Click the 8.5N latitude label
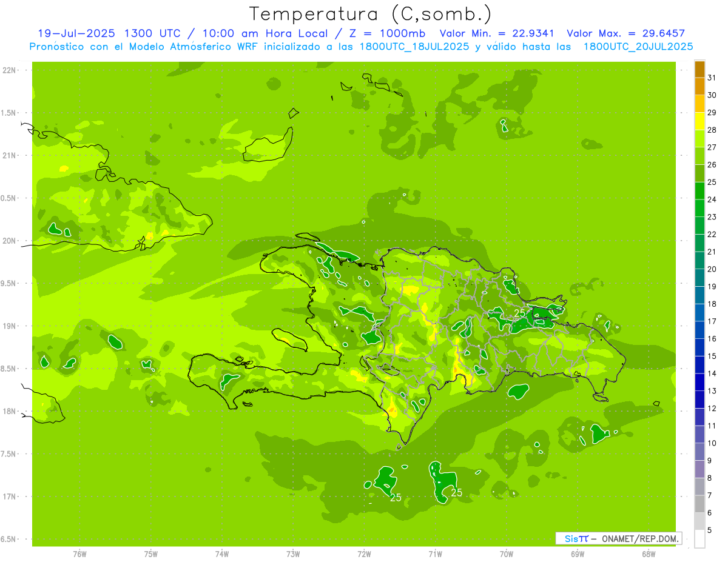 point(8,369)
